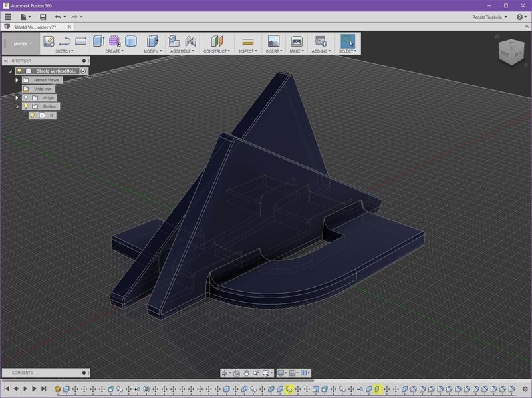Save the design with the floppy icon
Viewport: 532px width, 398px height.
(x=43, y=17)
